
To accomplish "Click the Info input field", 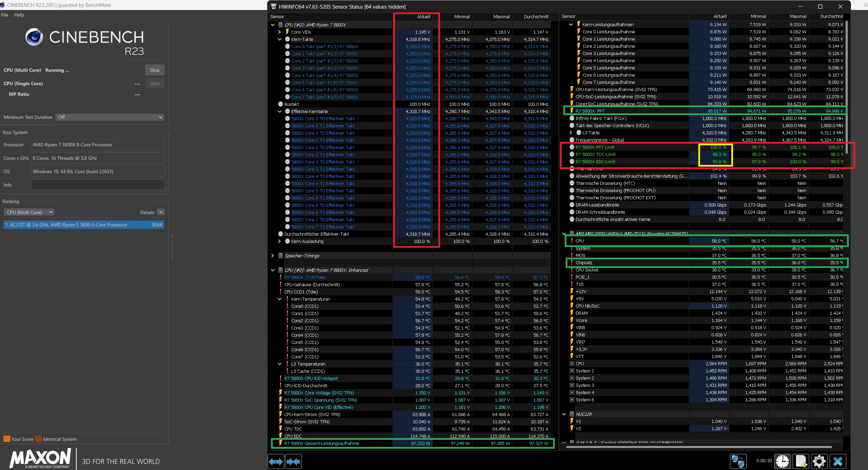I will tap(98, 185).
